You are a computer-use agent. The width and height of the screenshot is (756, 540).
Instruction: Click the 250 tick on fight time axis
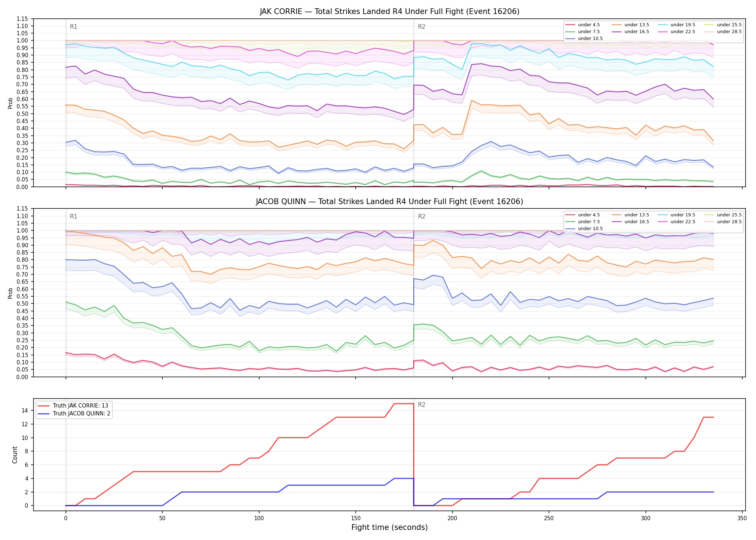[549, 518]
